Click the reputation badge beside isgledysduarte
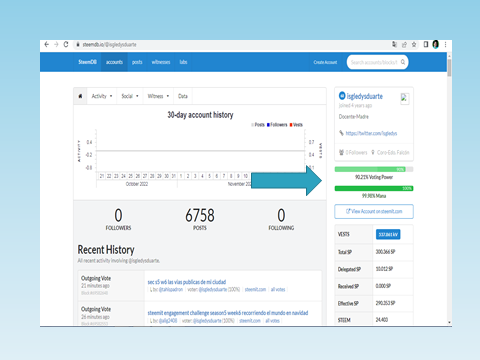Image resolution: width=480 pixels, height=360 pixels. tap(342, 96)
